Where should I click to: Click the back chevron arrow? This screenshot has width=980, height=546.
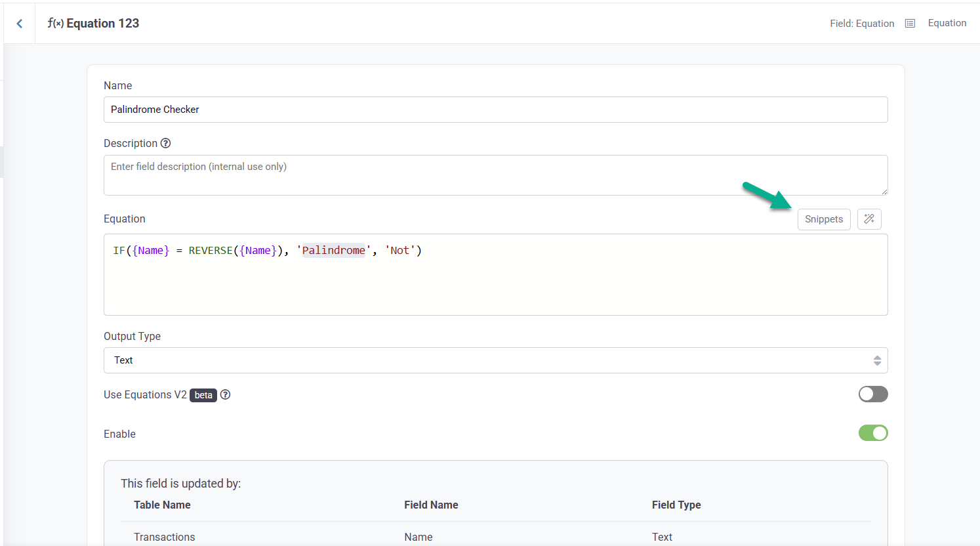coord(20,24)
